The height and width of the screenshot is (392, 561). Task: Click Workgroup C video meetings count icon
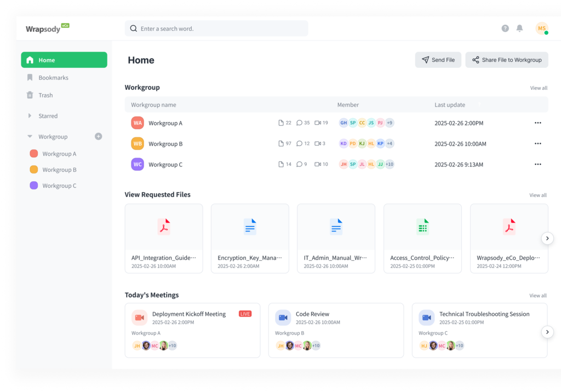(x=318, y=164)
